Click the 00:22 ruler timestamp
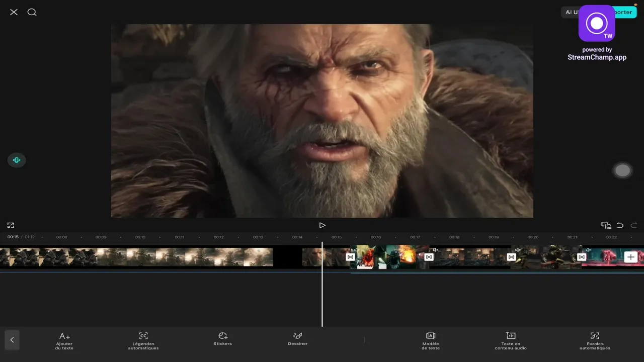This screenshot has width=644, height=362. click(611, 237)
